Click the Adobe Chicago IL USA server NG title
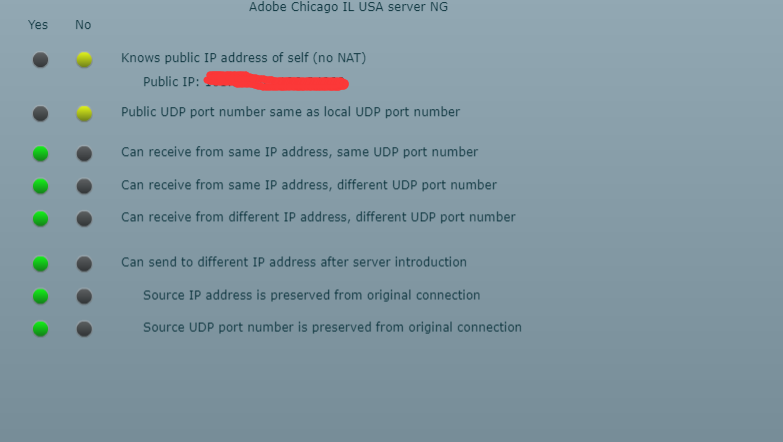Screen dimensions: 783x442 (x=348, y=7)
